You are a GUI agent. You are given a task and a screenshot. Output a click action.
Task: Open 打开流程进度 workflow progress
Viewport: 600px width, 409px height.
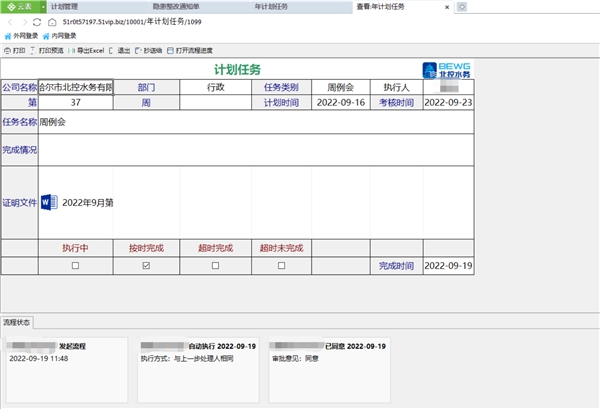190,51
